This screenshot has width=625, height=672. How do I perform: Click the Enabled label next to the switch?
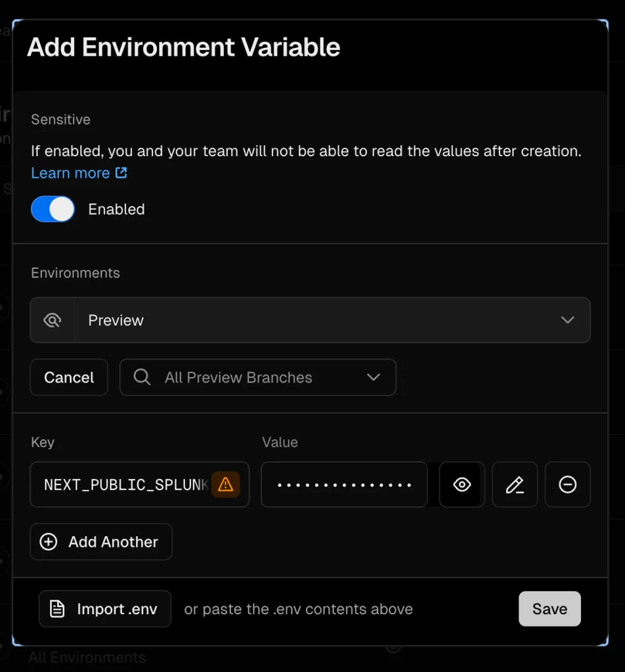tap(116, 209)
